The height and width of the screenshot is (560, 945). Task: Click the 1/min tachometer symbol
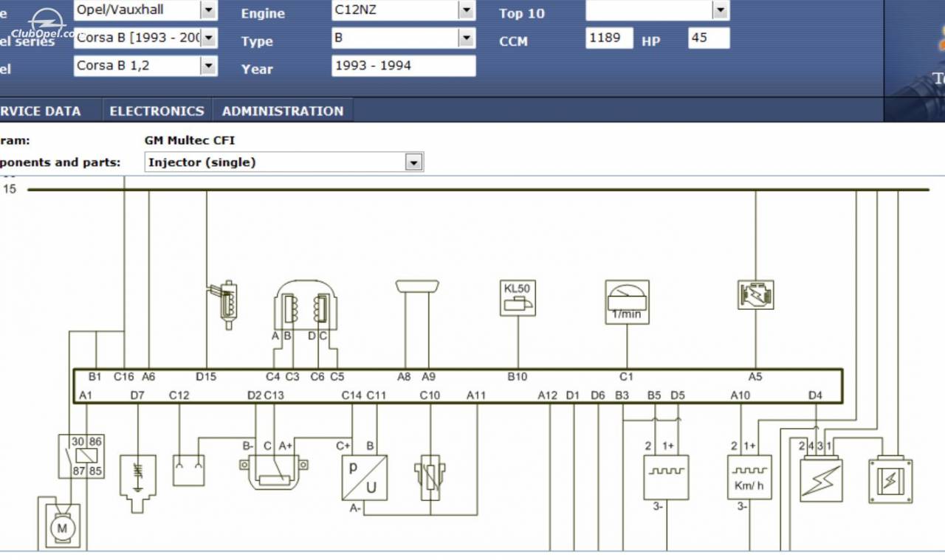click(x=627, y=302)
